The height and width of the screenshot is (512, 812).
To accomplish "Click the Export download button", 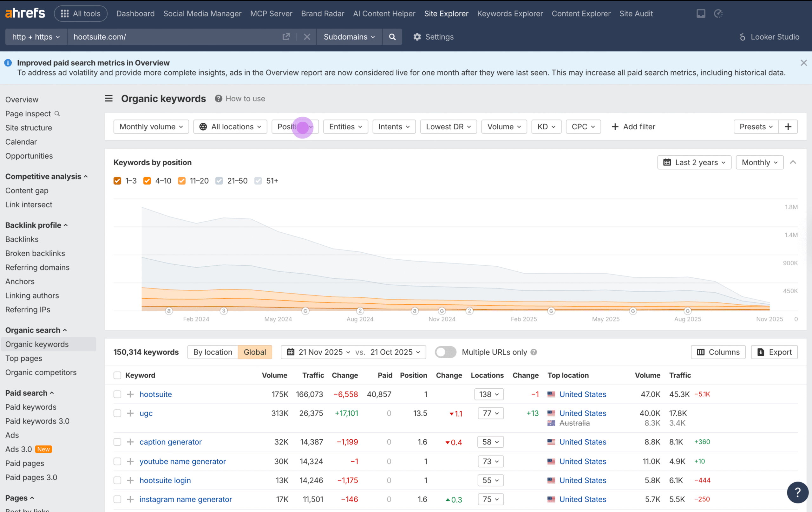I will pos(774,352).
